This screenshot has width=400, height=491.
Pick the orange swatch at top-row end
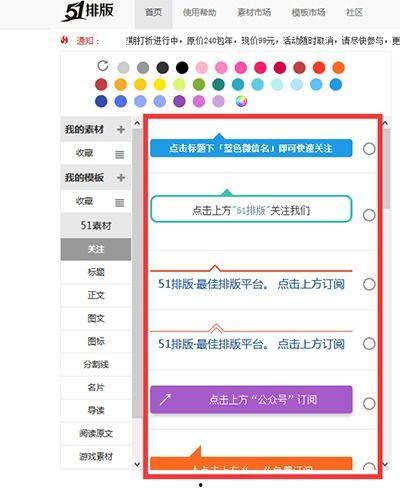(x=338, y=68)
